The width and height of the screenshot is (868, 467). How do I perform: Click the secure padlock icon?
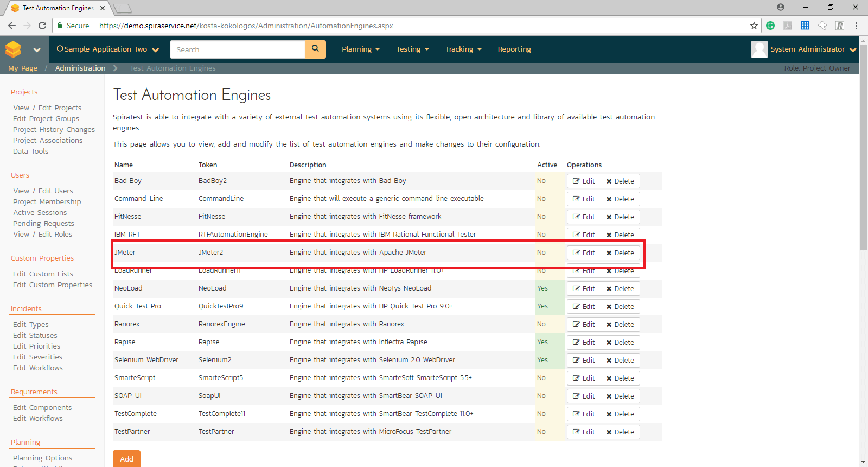pyautogui.click(x=60, y=26)
